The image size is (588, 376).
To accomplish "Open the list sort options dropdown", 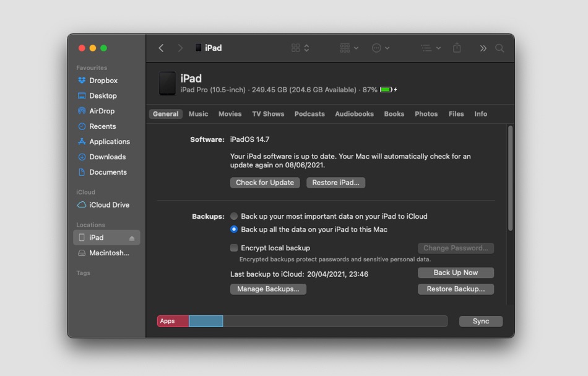I will pos(431,48).
